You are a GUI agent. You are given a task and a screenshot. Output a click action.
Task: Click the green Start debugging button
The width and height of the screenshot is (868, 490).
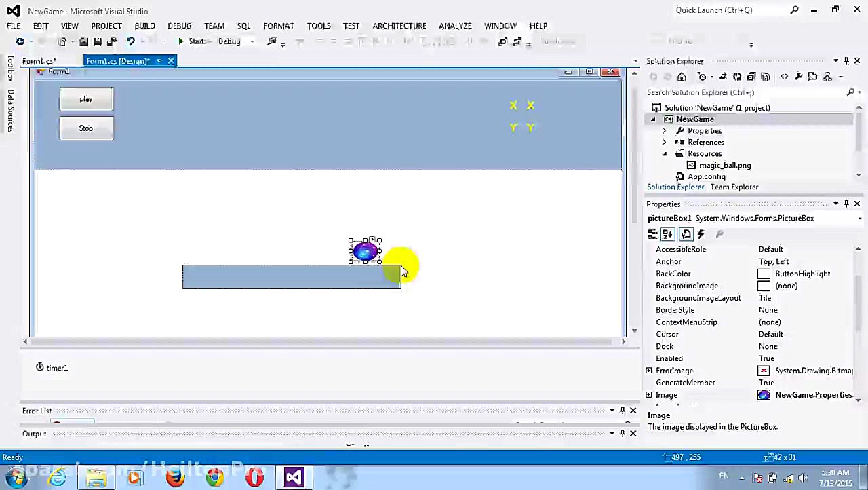(191, 41)
